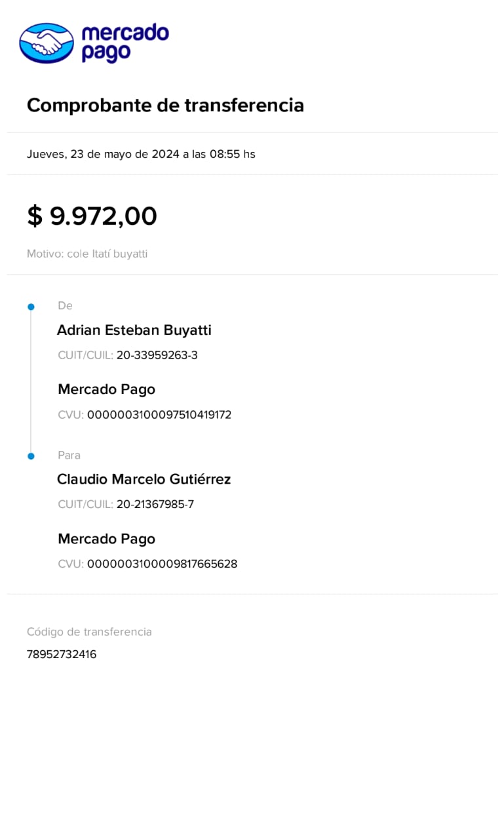Click sender name Adrian Esteban Buyatti
This screenshot has width=504, height=839.
pyautogui.click(x=134, y=330)
